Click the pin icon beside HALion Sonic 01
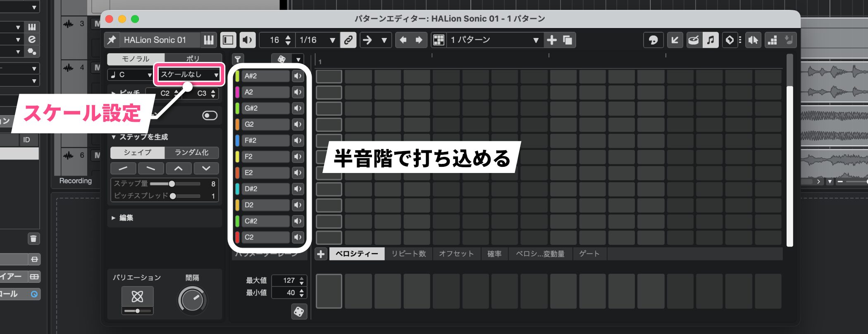Viewport: 868px width, 334px height. [112, 40]
